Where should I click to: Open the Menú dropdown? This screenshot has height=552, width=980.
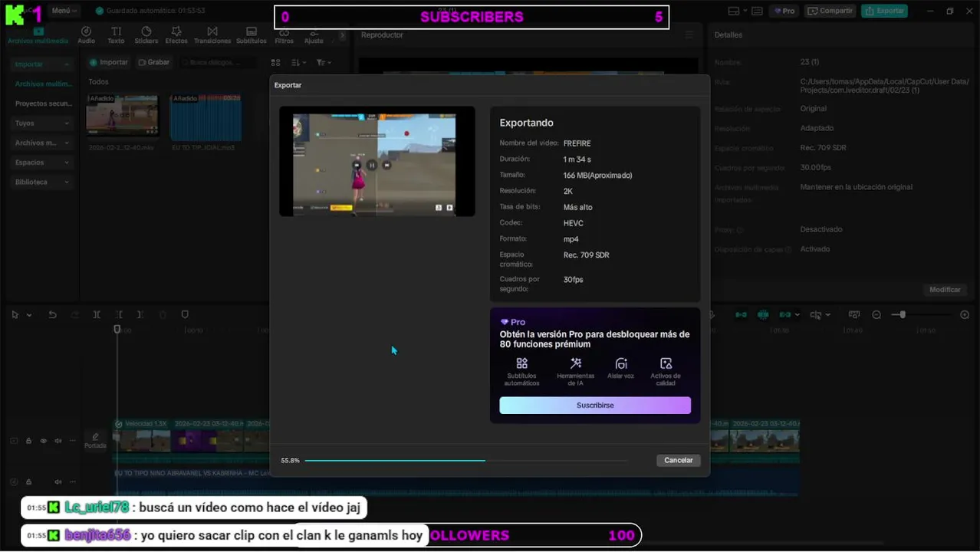[64, 11]
